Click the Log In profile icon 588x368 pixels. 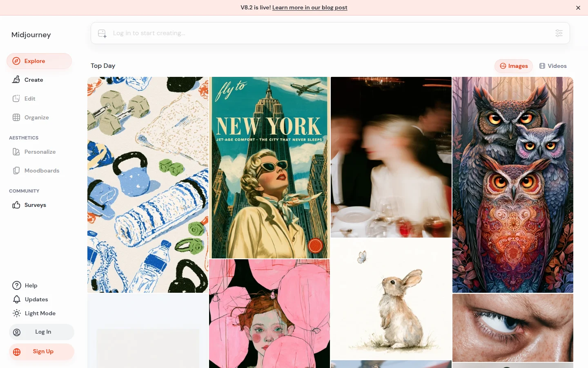tap(17, 332)
